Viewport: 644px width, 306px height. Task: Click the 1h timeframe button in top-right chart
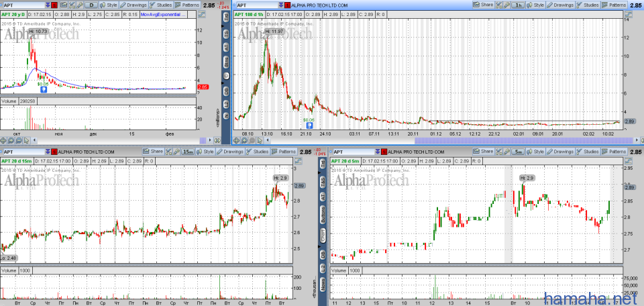click(x=519, y=5)
